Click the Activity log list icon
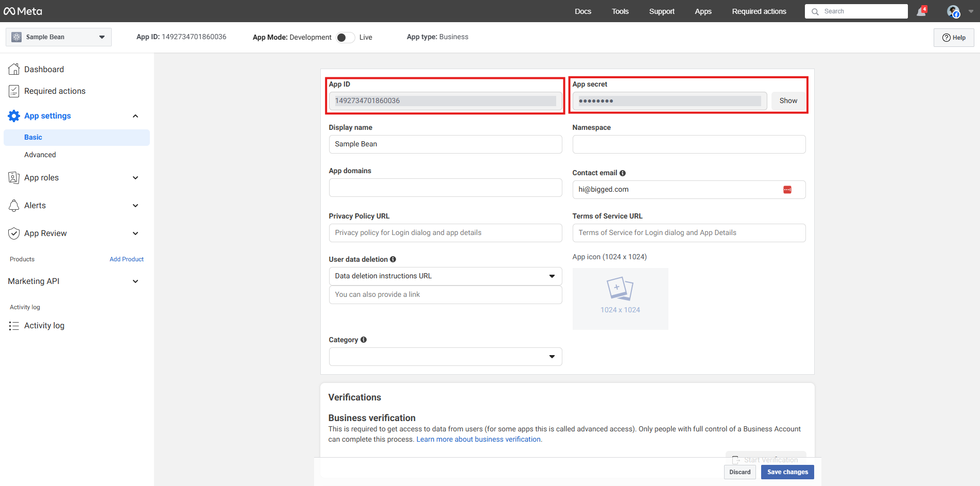Screen dimensions: 980x486 pos(14,326)
